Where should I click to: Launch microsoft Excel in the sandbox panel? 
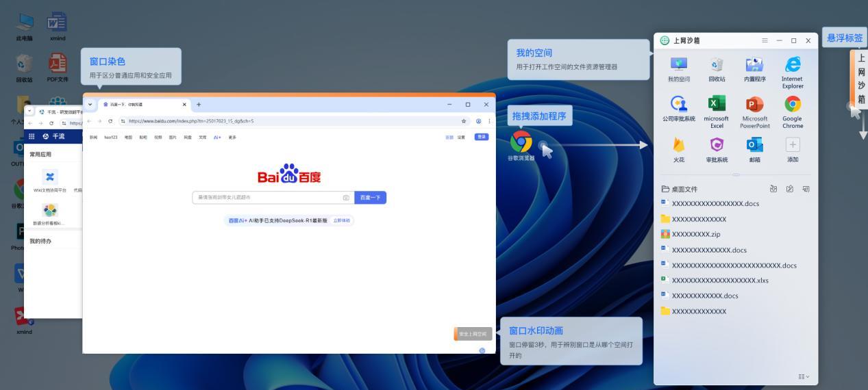[x=717, y=112]
